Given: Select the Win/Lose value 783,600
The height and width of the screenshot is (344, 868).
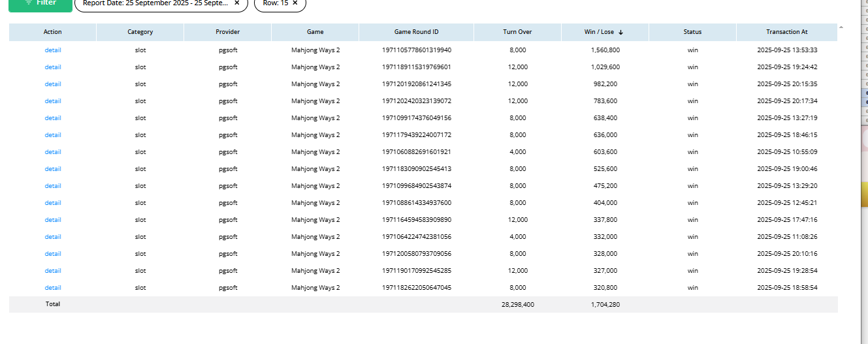Looking at the screenshot, I should click(605, 101).
